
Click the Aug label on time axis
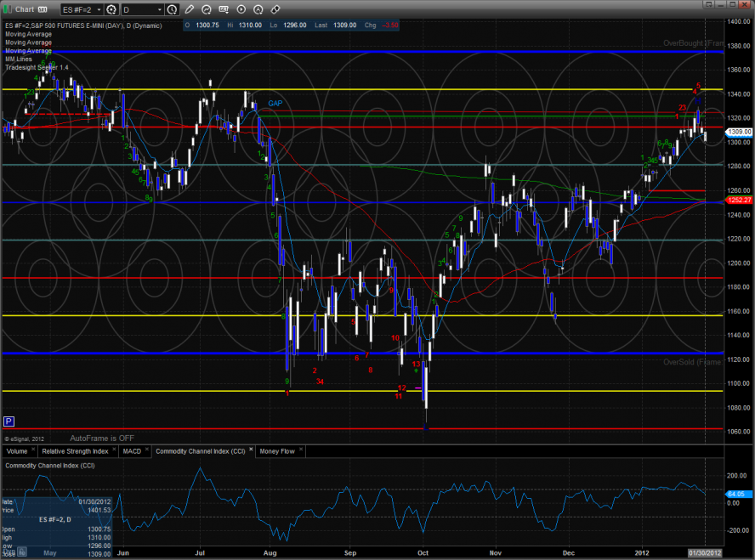point(270,553)
